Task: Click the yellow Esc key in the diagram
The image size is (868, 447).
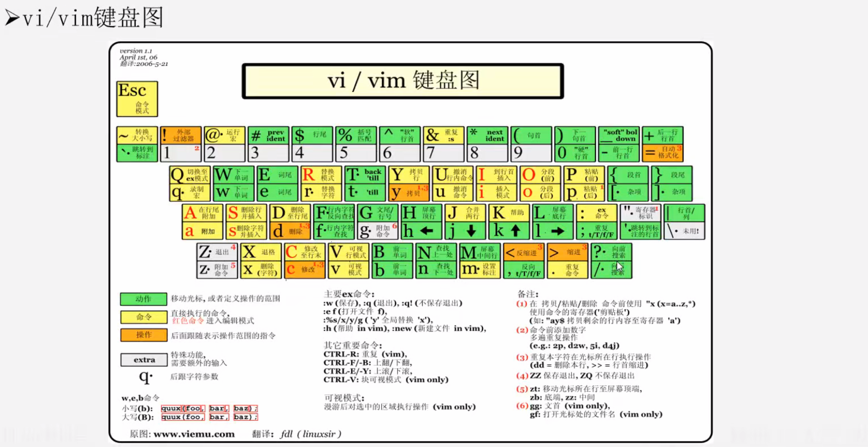Action: [137, 99]
